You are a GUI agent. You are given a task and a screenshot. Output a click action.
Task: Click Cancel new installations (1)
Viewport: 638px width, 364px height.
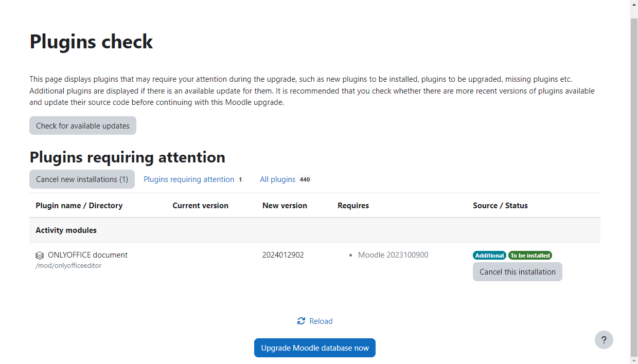click(x=82, y=179)
